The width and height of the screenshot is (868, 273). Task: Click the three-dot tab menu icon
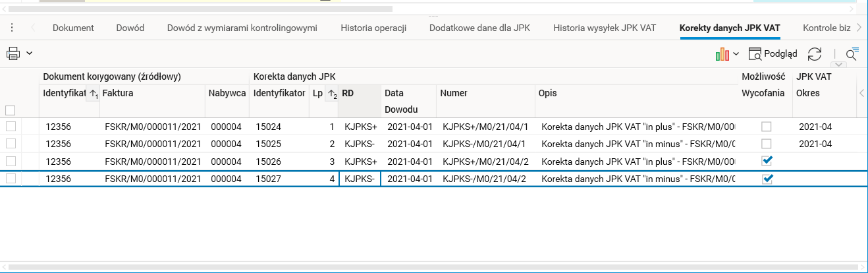tap(12, 28)
